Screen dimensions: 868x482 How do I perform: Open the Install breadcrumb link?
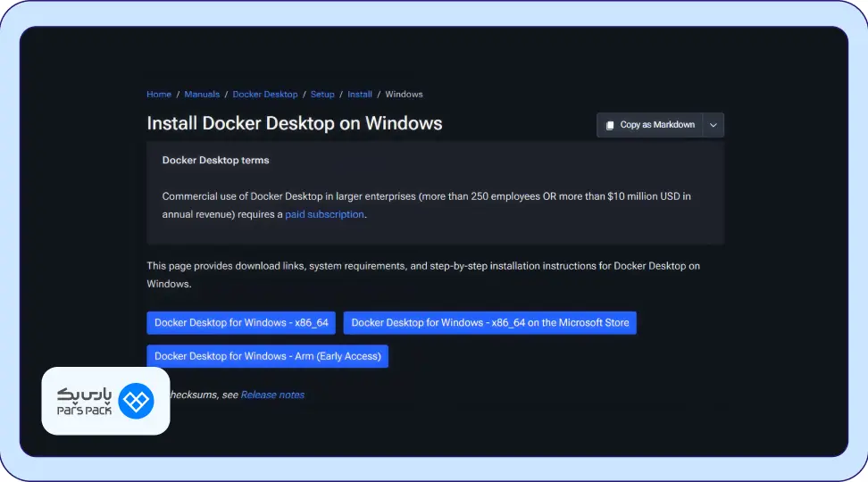pos(360,95)
